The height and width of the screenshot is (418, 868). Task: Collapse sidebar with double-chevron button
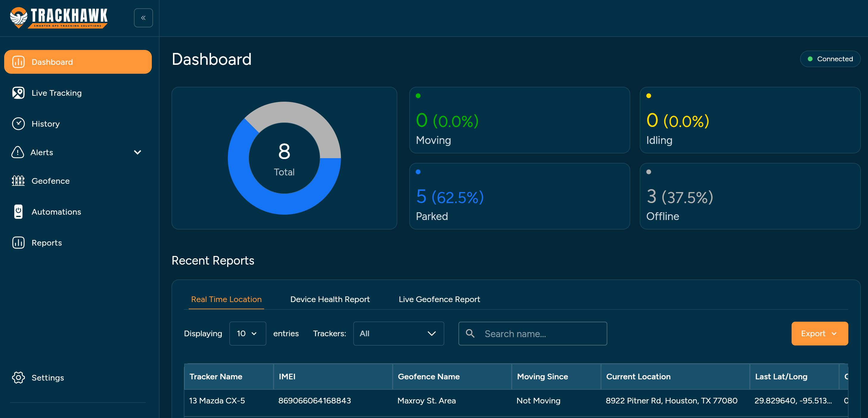143,18
